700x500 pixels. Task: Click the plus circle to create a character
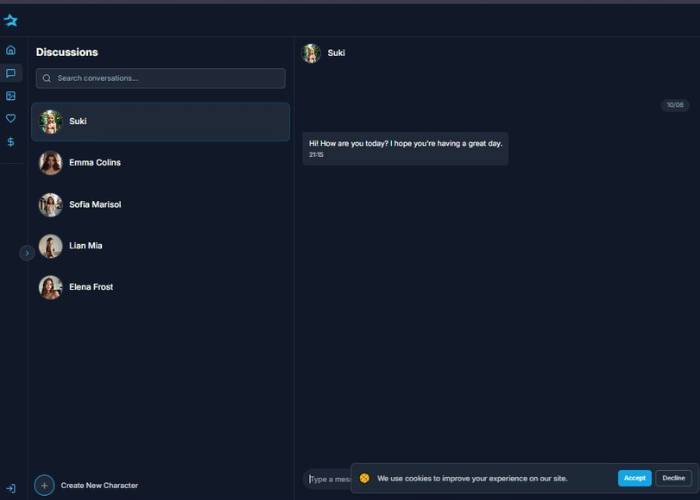(44, 485)
